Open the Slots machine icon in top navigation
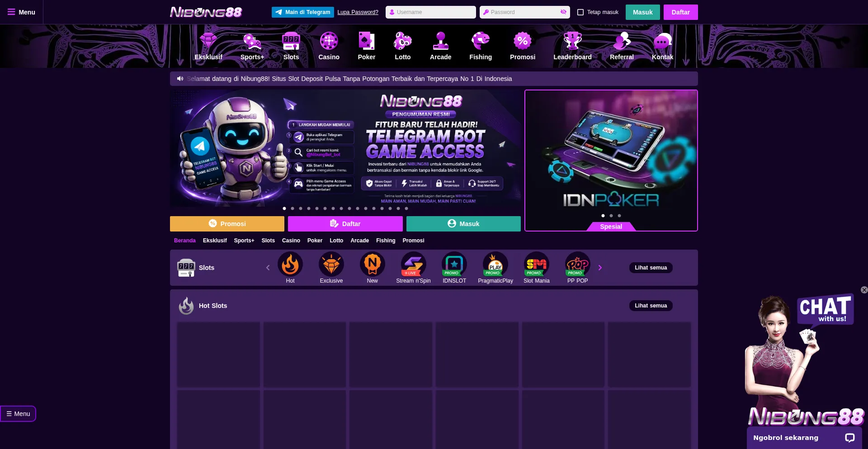 pos(291,46)
